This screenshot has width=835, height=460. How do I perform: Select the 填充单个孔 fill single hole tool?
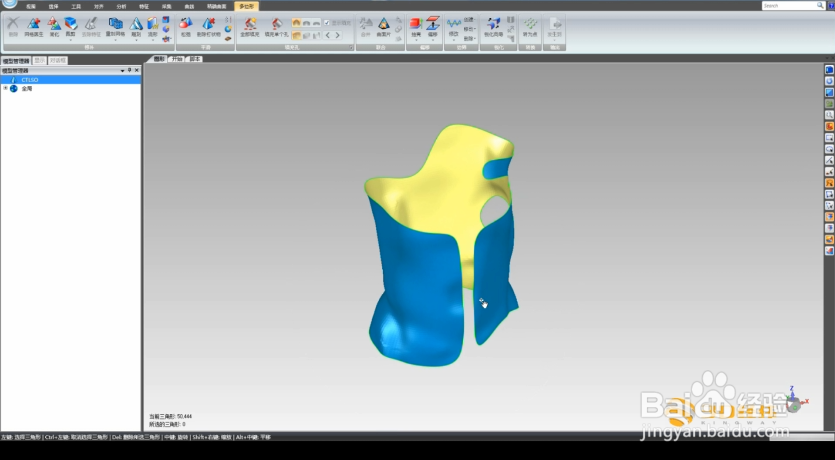(276, 27)
